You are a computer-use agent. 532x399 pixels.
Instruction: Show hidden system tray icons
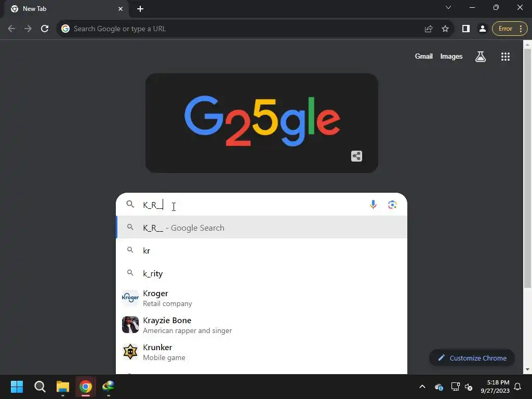coord(422,387)
